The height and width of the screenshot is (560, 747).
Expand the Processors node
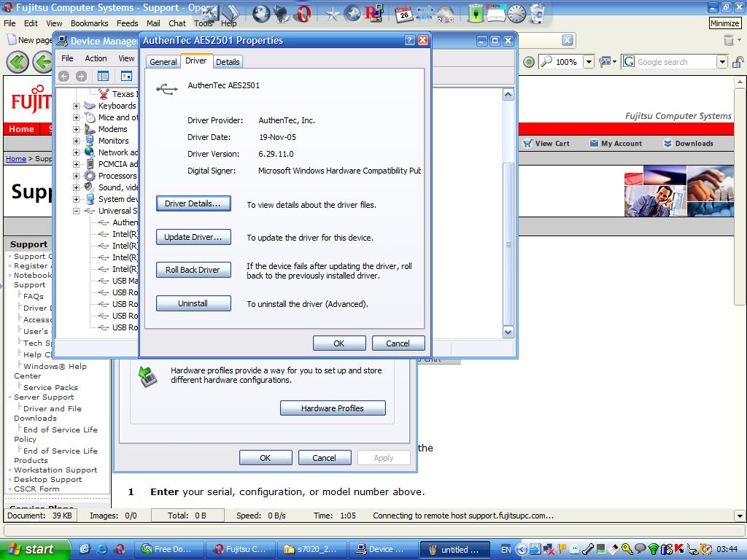[x=76, y=176]
